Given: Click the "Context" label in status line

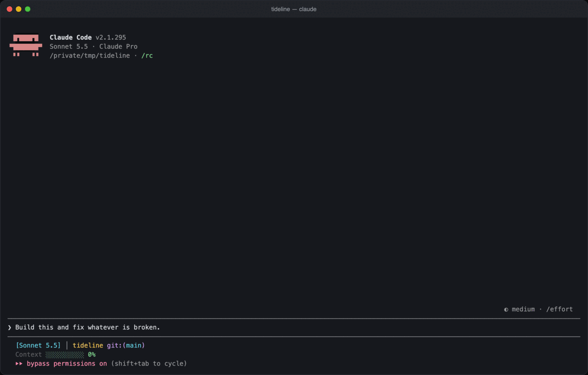Looking at the screenshot, I should click(x=28, y=355).
